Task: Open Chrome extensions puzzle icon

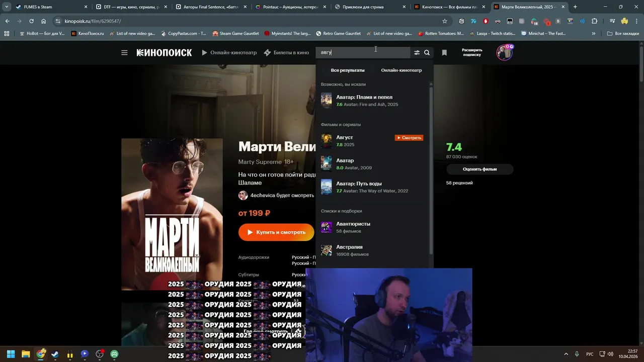Action: (x=595, y=21)
